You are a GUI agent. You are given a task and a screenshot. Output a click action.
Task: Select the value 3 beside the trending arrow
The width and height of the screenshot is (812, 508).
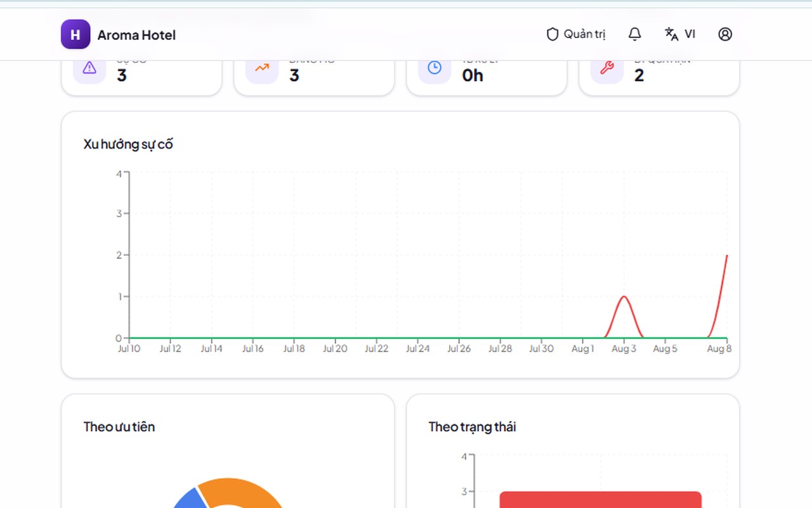294,76
